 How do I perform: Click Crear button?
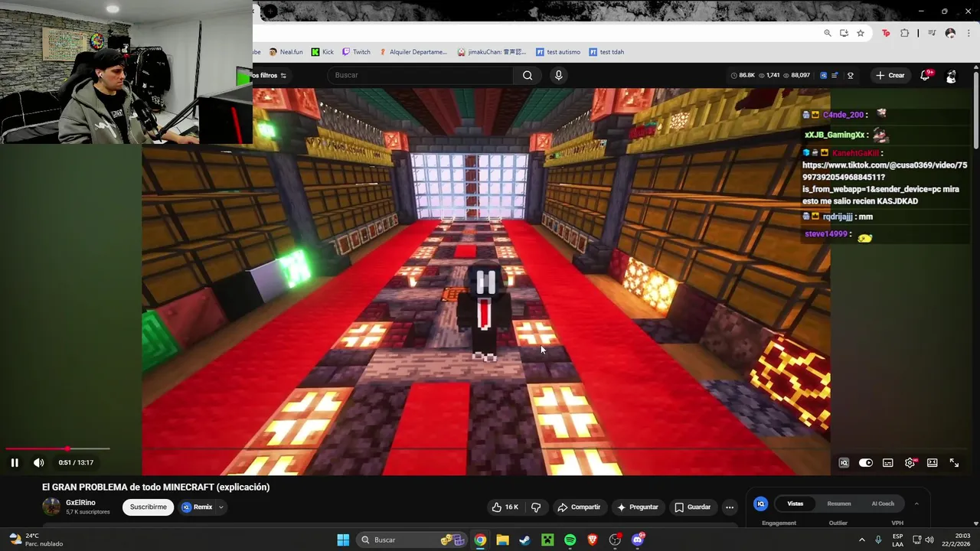[890, 75]
